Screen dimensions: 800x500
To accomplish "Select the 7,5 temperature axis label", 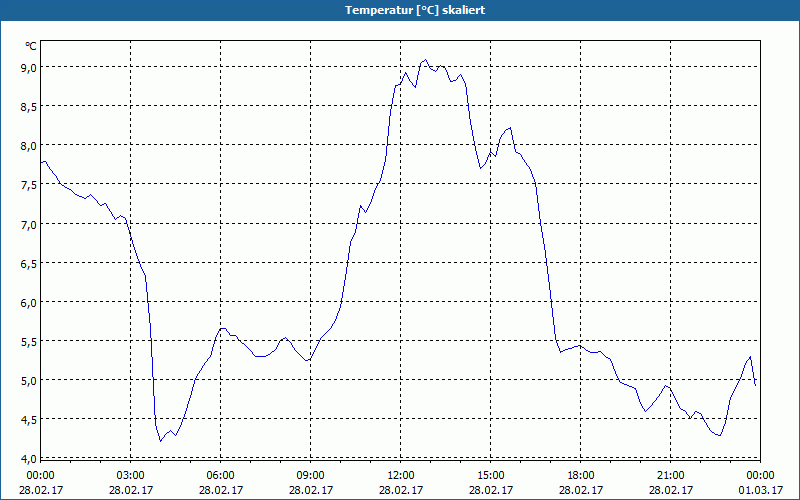I will [x=28, y=185].
